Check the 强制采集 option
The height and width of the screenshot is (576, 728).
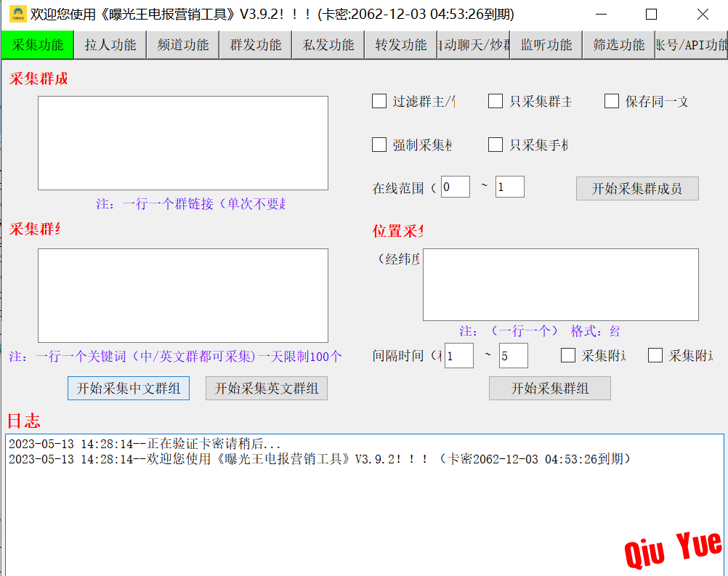tap(379, 145)
